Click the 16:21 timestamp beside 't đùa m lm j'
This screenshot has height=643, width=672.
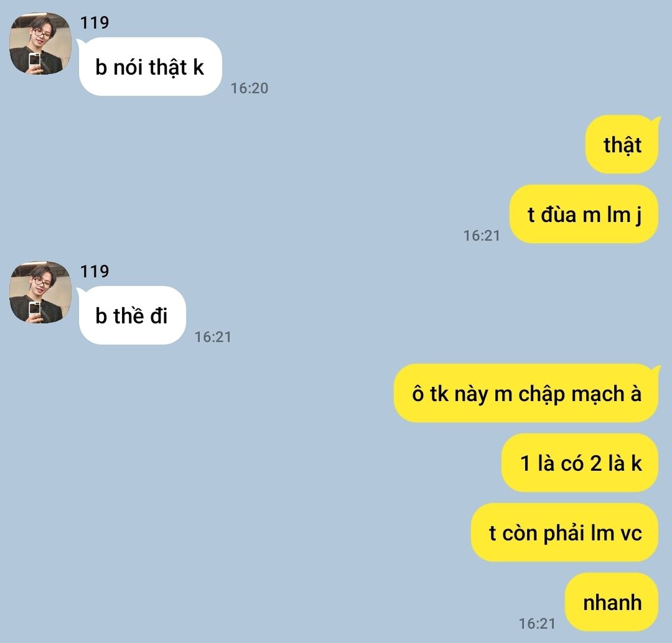coord(482,236)
